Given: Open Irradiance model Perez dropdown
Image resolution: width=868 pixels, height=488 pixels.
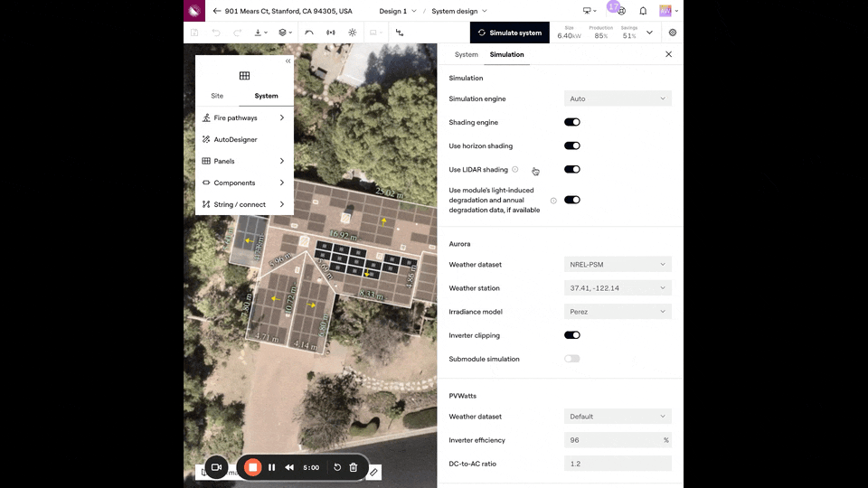Looking at the screenshot, I should pos(618,312).
